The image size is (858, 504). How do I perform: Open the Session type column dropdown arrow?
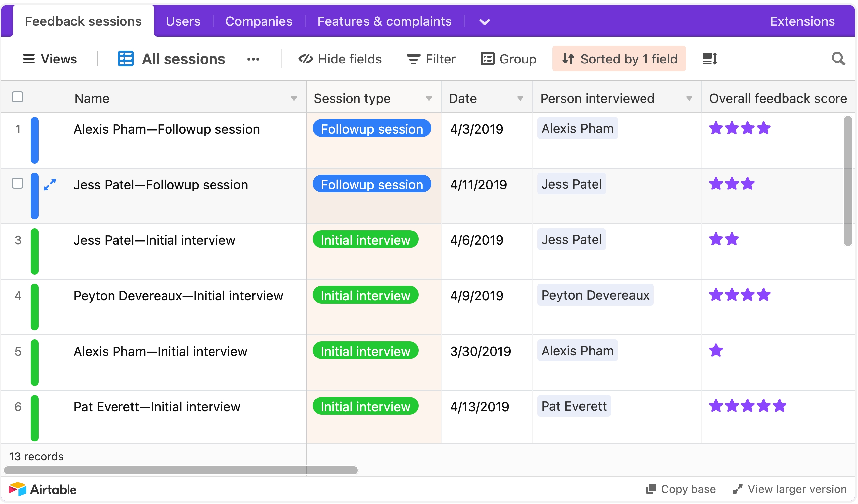(x=429, y=99)
